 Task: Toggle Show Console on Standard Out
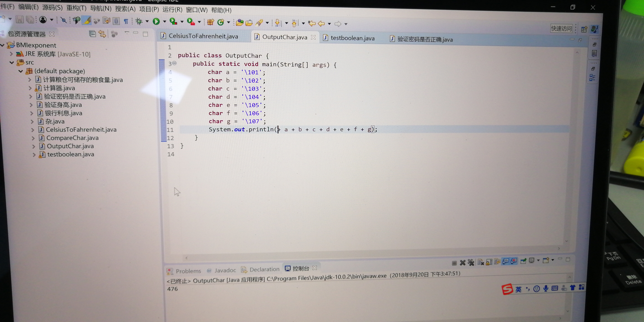click(x=505, y=261)
